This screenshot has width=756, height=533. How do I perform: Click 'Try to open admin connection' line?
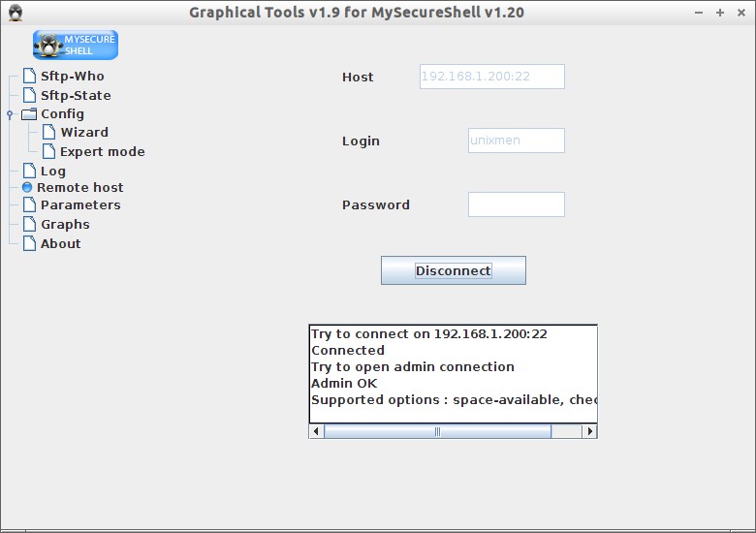413,367
